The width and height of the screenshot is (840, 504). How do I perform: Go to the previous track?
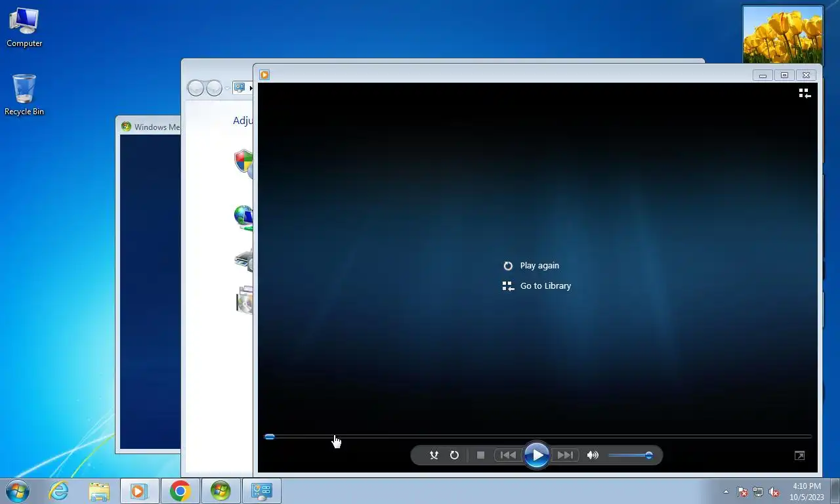508,455
